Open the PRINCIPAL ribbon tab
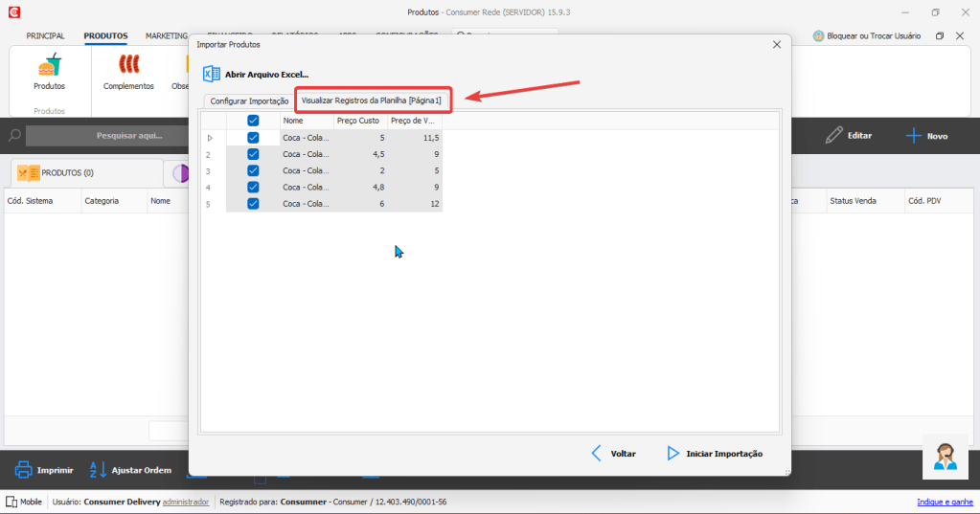980x514 pixels. pyautogui.click(x=45, y=35)
